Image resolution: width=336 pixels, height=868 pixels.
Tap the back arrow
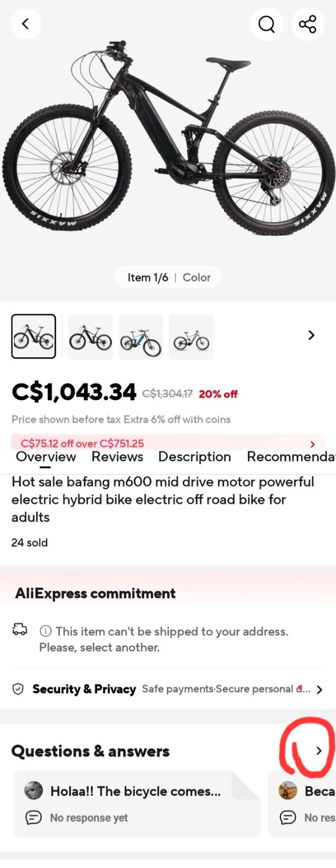[x=25, y=24]
